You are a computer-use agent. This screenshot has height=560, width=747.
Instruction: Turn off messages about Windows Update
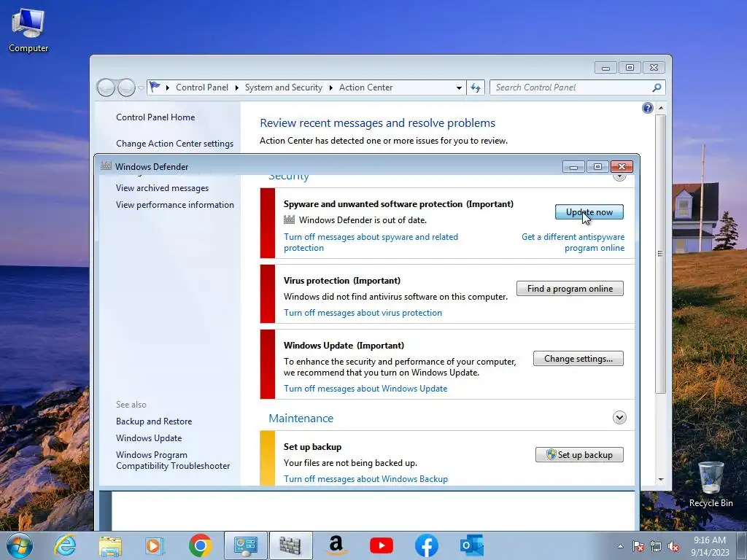pos(365,389)
